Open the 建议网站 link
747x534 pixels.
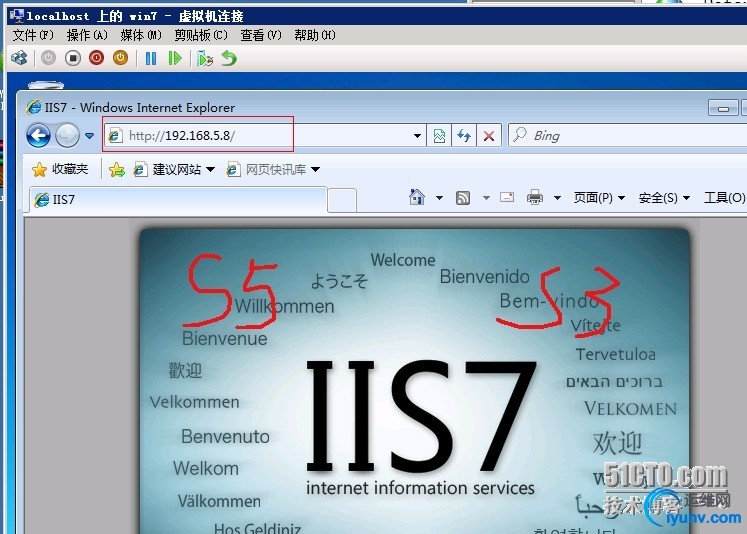point(169,170)
